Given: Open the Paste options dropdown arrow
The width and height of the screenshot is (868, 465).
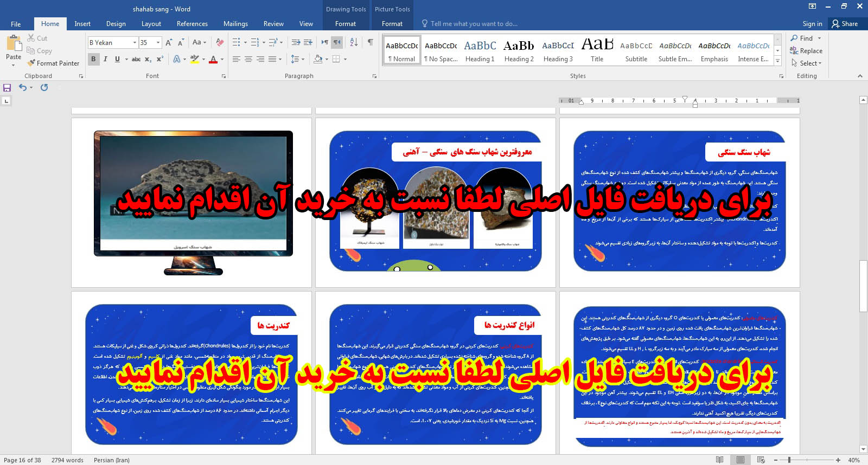Looking at the screenshot, I should 13,65.
